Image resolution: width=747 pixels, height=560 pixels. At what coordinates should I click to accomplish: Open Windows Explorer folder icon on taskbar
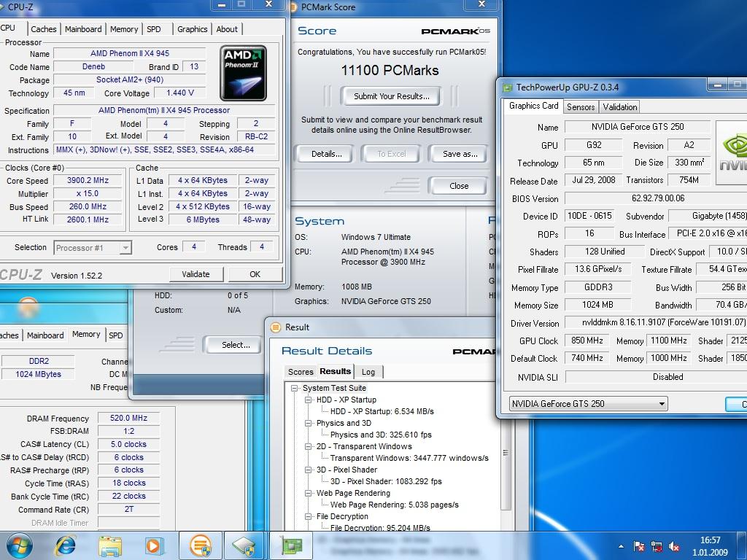[110, 545]
